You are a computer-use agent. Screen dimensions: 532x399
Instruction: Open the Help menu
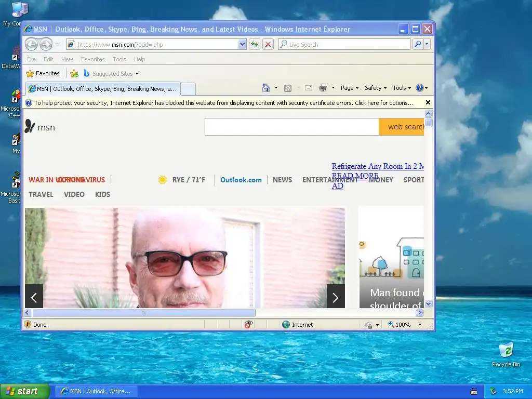pos(139,59)
